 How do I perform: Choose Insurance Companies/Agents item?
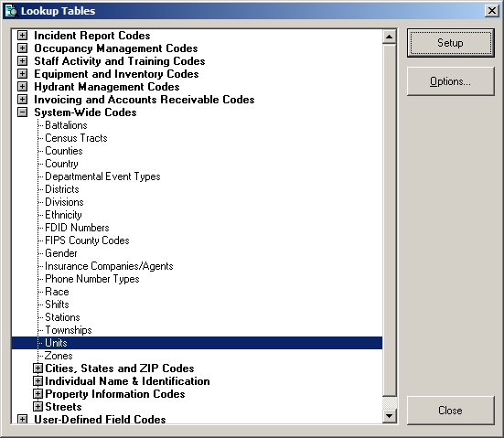[x=109, y=266]
